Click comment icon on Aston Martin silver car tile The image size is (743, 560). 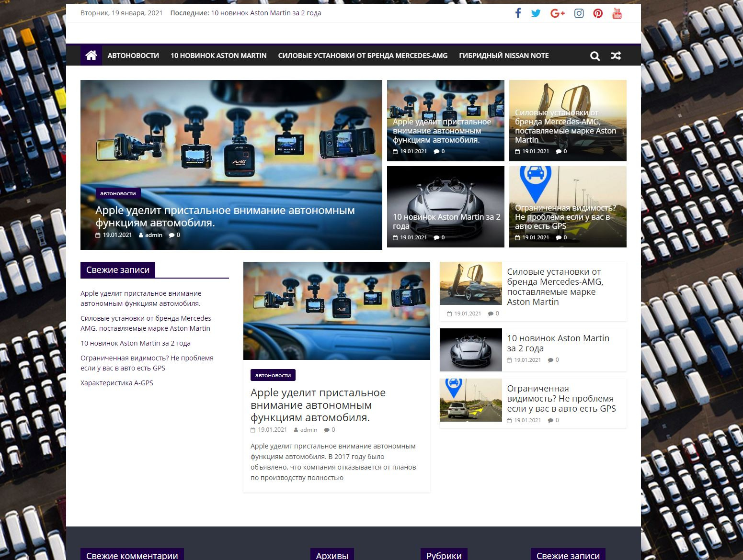coord(436,237)
